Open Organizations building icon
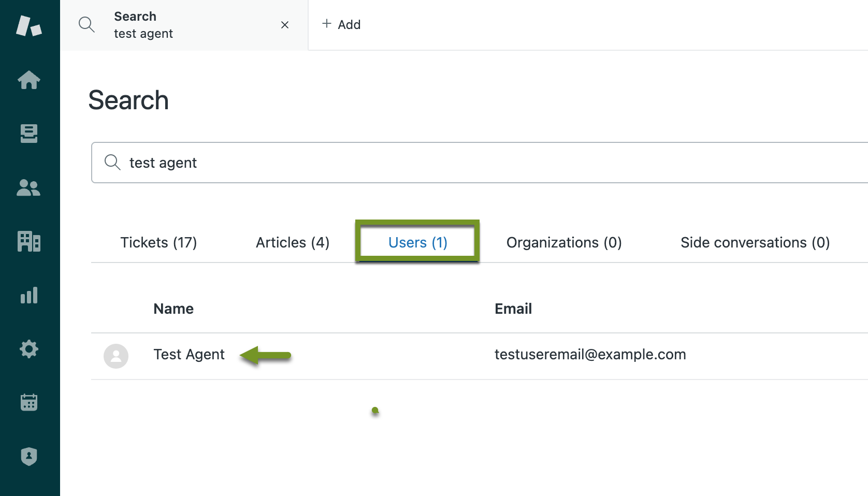 29,241
